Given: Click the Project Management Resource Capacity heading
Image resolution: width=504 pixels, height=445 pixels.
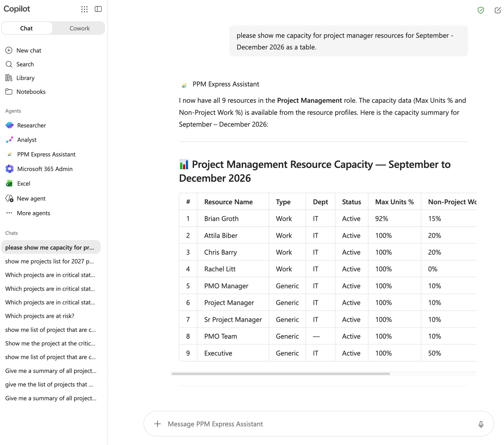Looking at the screenshot, I should (315, 171).
